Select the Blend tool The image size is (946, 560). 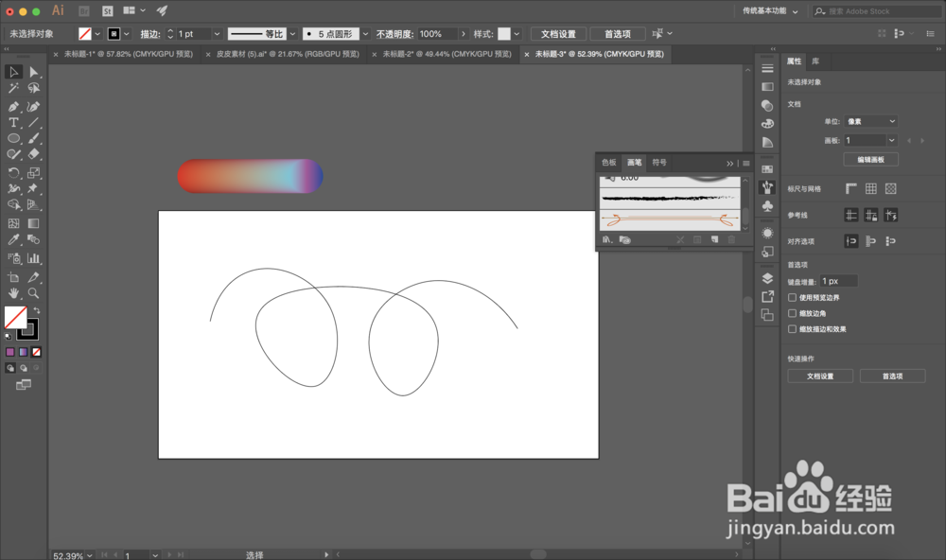34,239
